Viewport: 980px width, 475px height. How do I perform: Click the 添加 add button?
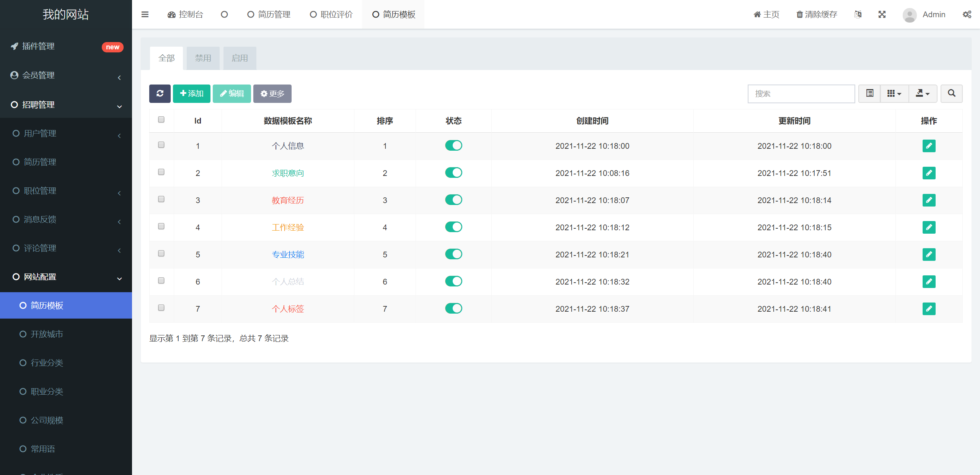(192, 93)
